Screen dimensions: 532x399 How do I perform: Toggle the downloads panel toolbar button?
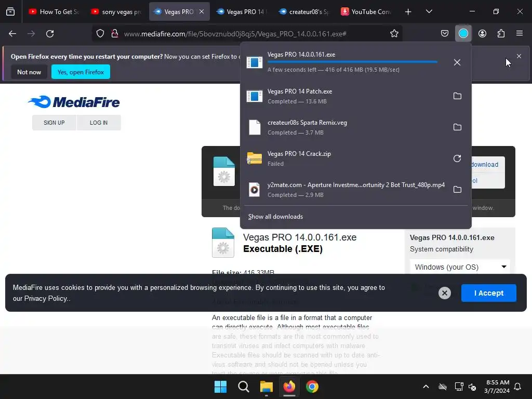click(x=463, y=34)
